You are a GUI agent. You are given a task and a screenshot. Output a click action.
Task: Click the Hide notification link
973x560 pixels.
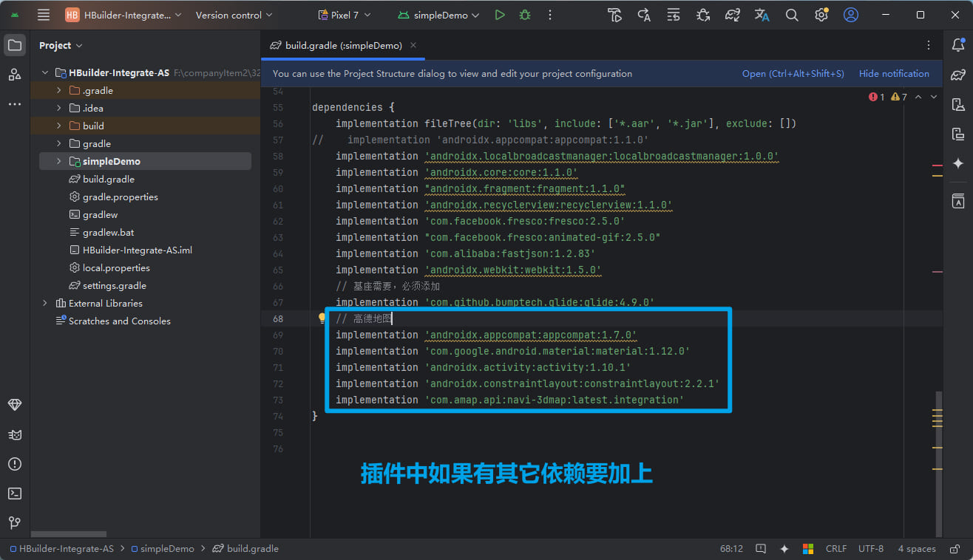coord(894,74)
